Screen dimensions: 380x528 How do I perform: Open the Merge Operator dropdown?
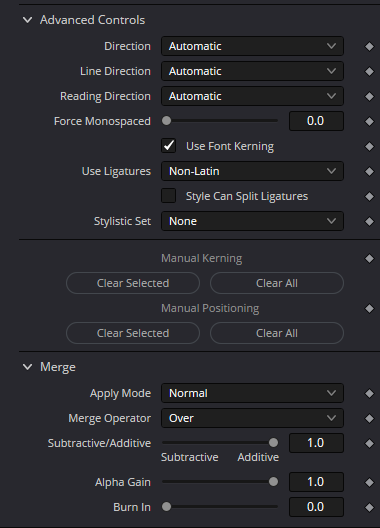(252, 418)
